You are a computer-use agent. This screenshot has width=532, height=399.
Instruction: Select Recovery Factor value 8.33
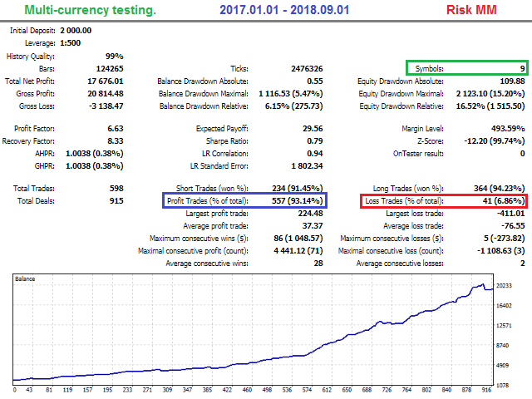click(116, 141)
